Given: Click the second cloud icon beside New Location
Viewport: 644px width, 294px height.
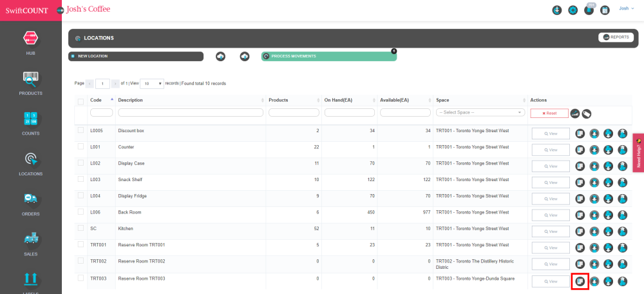Looking at the screenshot, I should 245,56.
